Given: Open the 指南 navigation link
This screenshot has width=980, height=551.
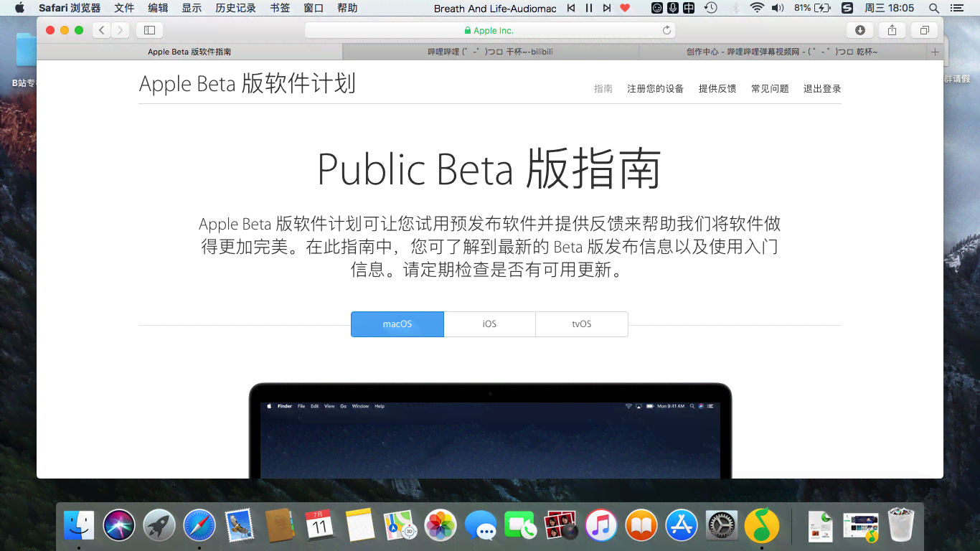Looking at the screenshot, I should pyautogui.click(x=603, y=89).
